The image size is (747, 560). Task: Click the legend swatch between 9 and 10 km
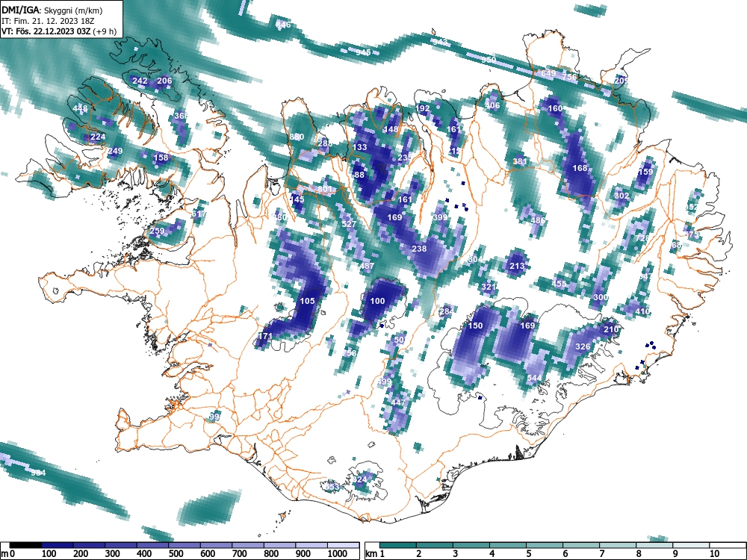tap(691, 545)
